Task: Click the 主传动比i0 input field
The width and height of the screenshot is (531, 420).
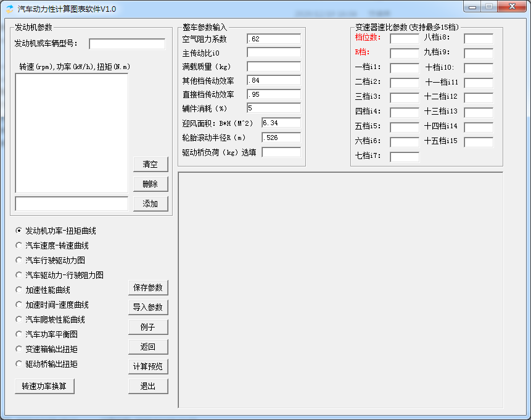Action: point(274,52)
